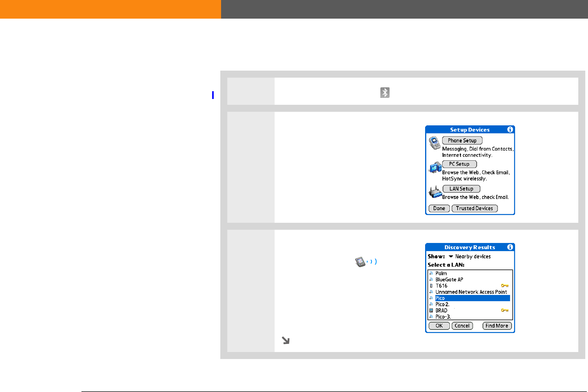Click the device icon next to BlueGate AP
Viewport: 588px width, 392px height.
pos(431,279)
